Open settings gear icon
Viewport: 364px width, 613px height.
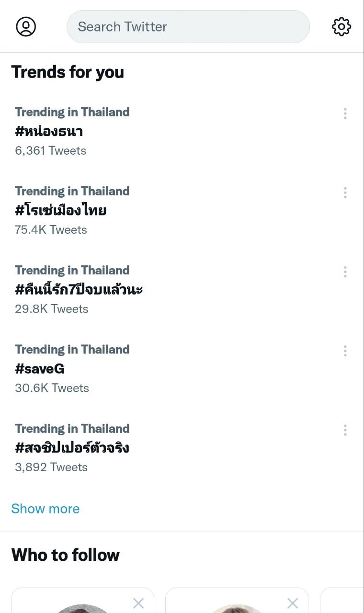[341, 27]
